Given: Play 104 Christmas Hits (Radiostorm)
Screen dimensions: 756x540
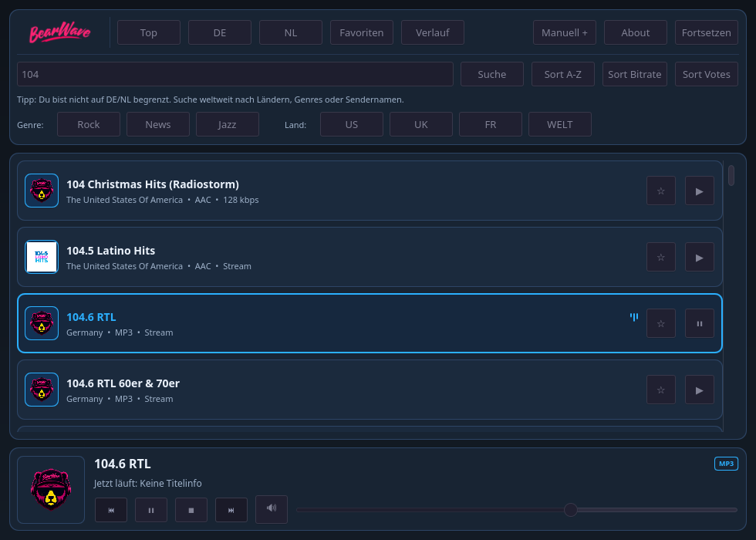Looking at the screenshot, I should (699, 191).
